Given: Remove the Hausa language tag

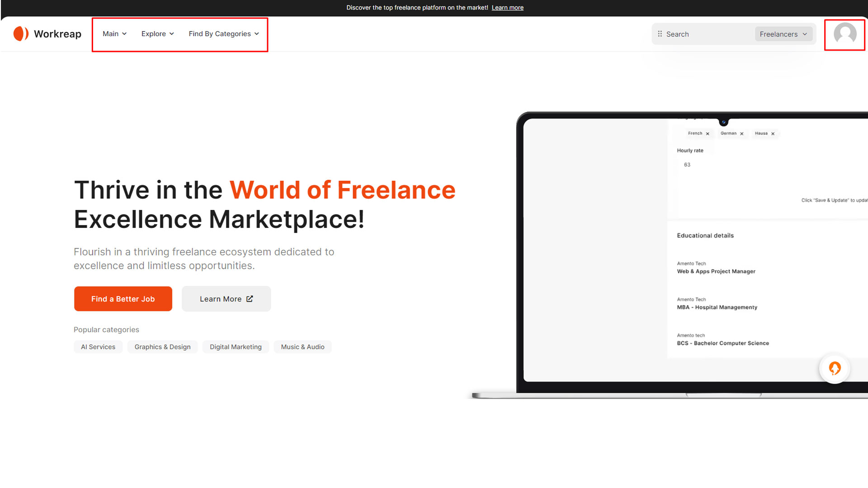Looking at the screenshot, I should [x=773, y=134].
